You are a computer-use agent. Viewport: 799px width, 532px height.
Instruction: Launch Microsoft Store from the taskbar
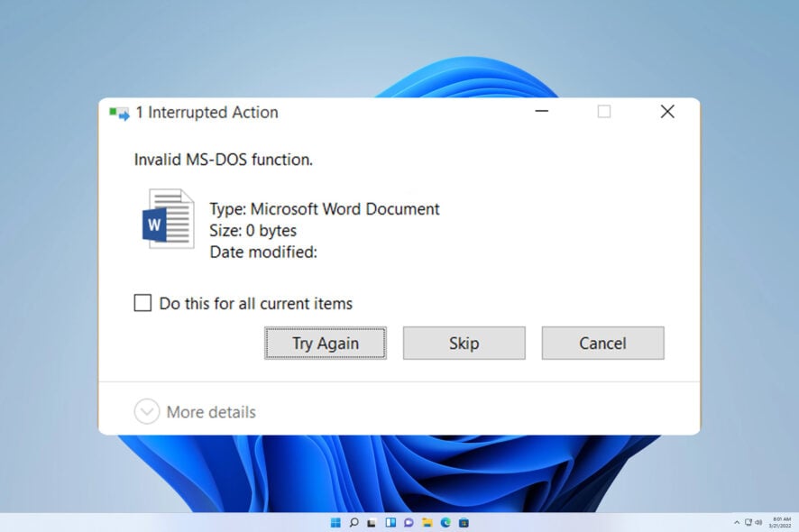(x=464, y=522)
